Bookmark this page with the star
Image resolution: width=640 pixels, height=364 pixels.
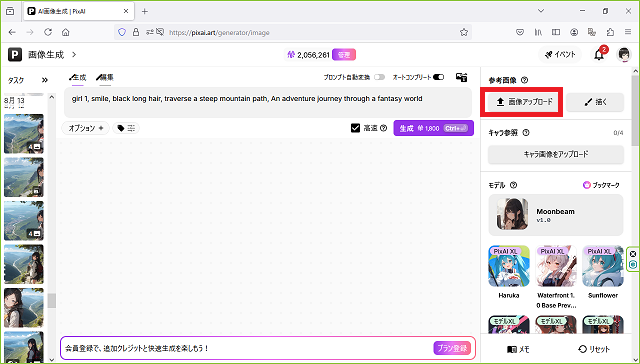464,32
